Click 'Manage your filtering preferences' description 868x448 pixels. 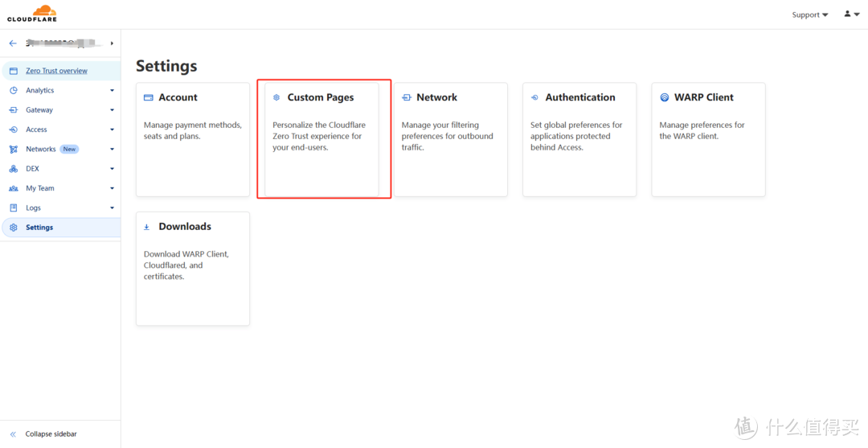click(x=448, y=136)
